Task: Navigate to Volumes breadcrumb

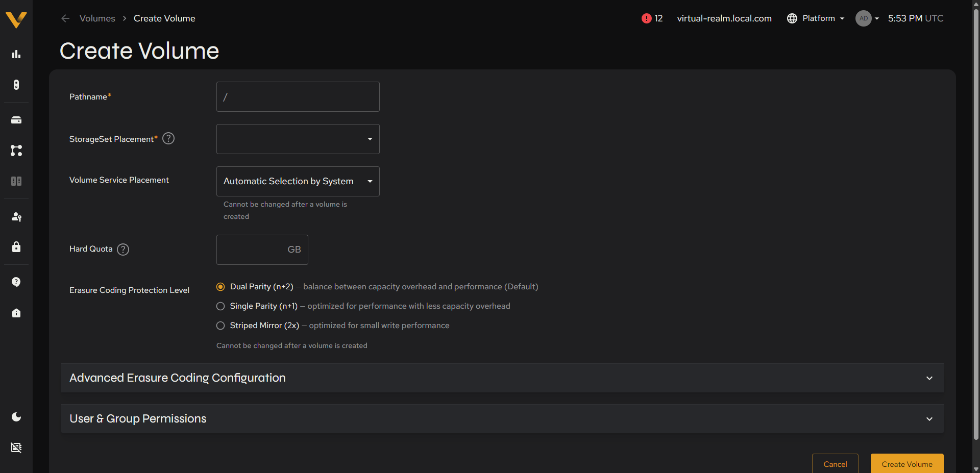Action: (x=97, y=18)
